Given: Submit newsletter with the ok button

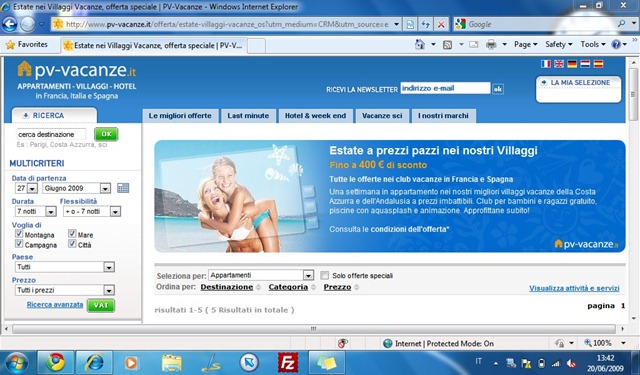Looking at the screenshot, I should (498, 89).
